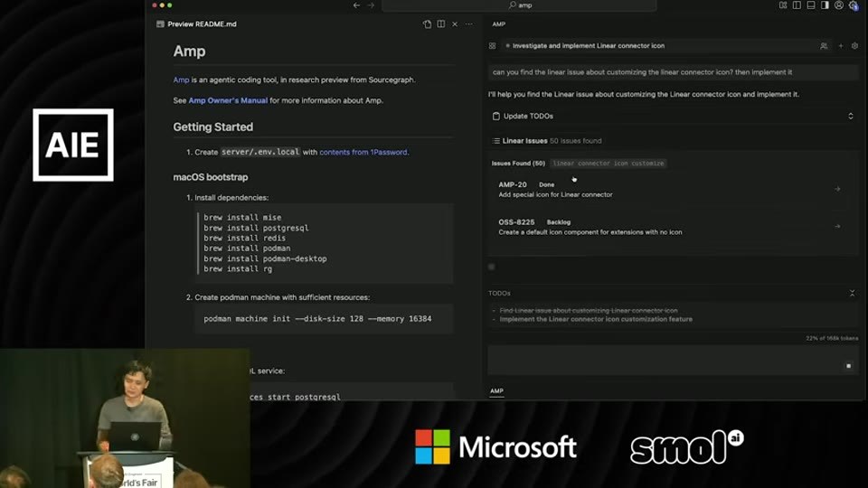
Task: Open the contents from 1Password link
Action: [x=363, y=152]
